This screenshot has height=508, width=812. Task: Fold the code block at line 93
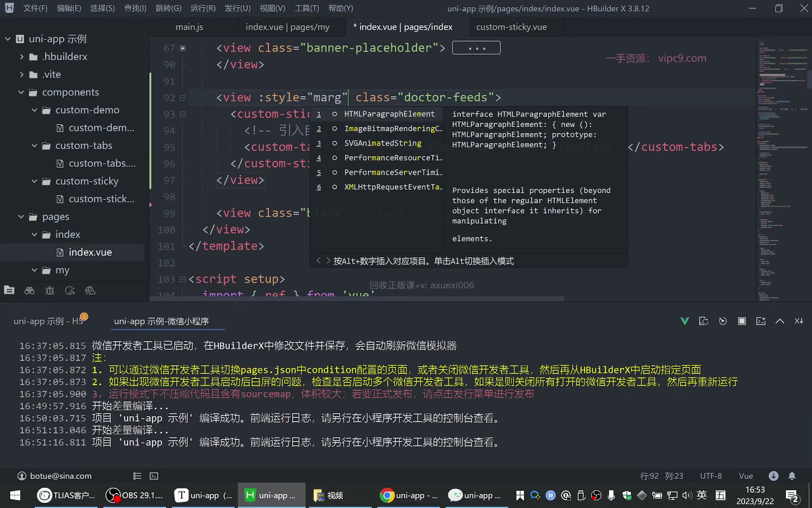click(183, 114)
